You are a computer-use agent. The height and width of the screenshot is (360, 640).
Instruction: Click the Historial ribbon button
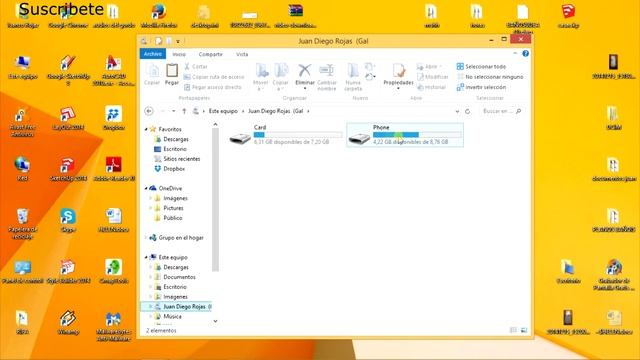click(x=431, y=87)
